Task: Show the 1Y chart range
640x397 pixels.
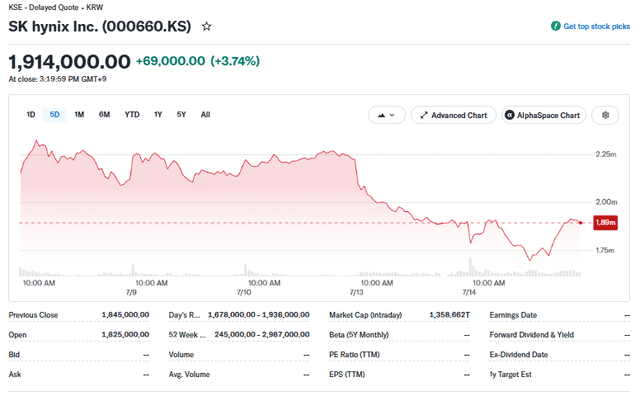Action: coord(158,115)
